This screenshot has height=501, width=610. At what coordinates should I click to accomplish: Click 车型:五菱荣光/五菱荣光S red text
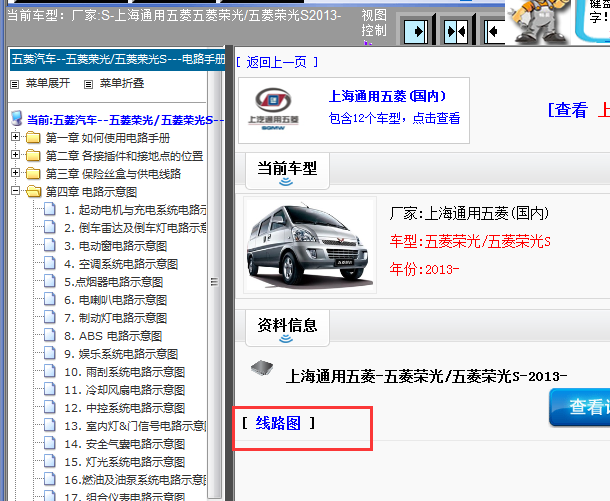tap(470, 242)
